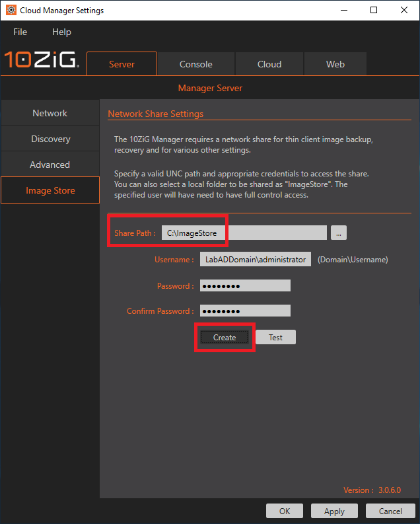The image size is (420, 524).
Task: Browse for share path with ellipsis button
Action: (339, 233)
